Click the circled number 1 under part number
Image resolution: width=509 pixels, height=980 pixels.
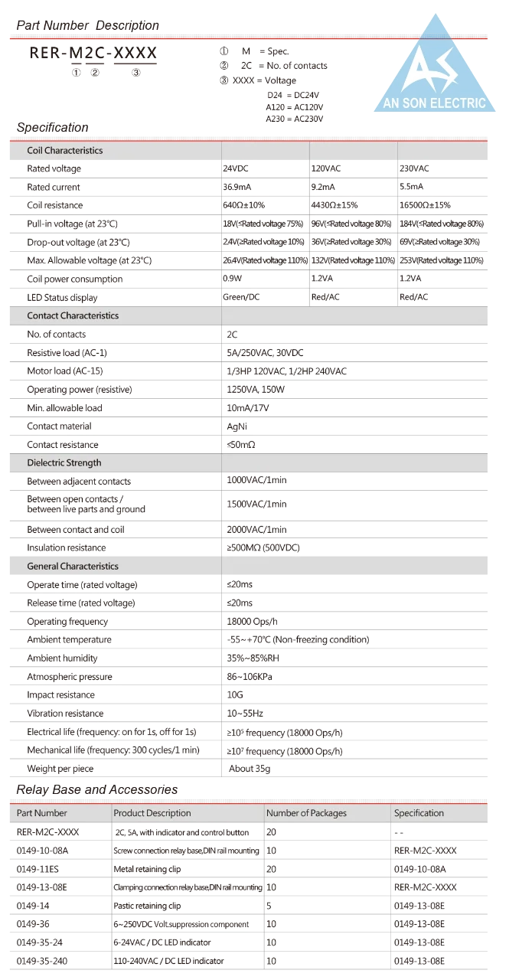point(77,73)
